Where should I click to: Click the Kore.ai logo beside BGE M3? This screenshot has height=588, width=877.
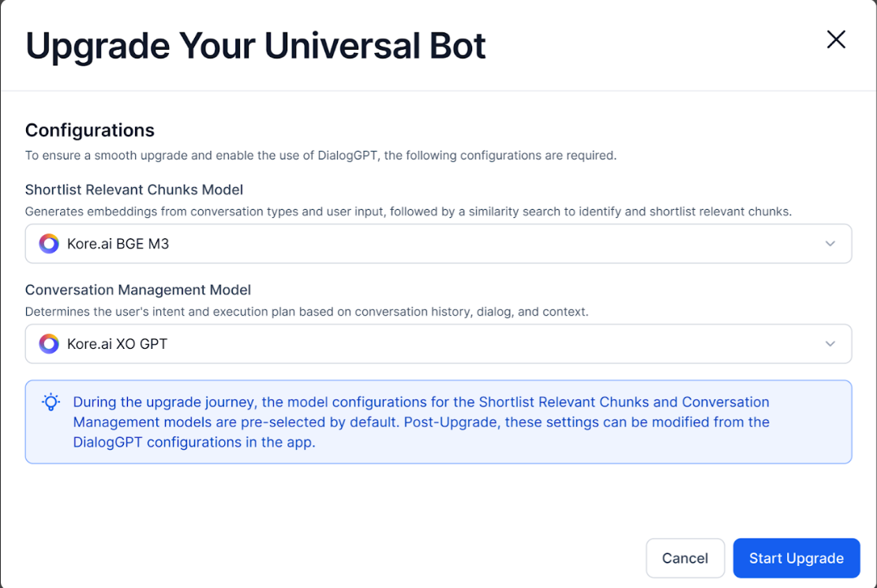(x=49, y=244)
